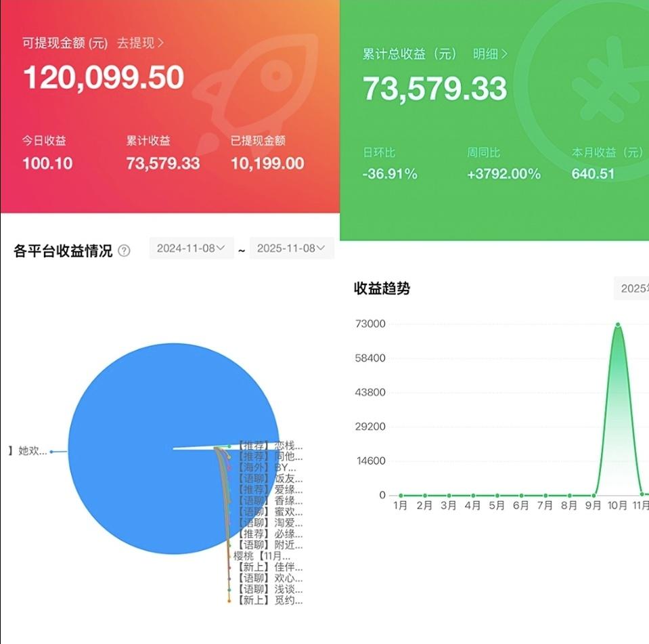Open the 明细 details link

[485, 55]
